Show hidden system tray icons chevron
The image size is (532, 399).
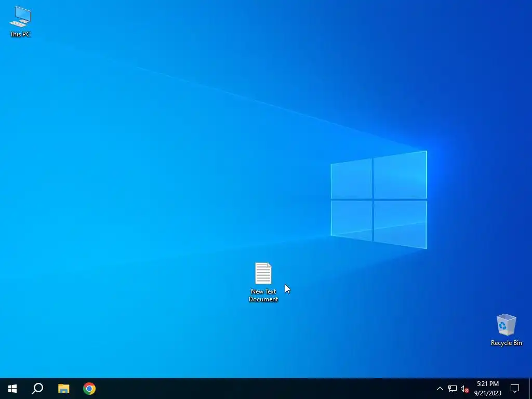click(440, 389)
